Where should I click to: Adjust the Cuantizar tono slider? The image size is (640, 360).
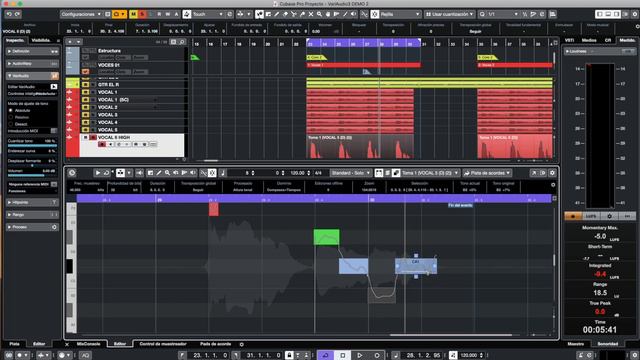click(32, 145)
